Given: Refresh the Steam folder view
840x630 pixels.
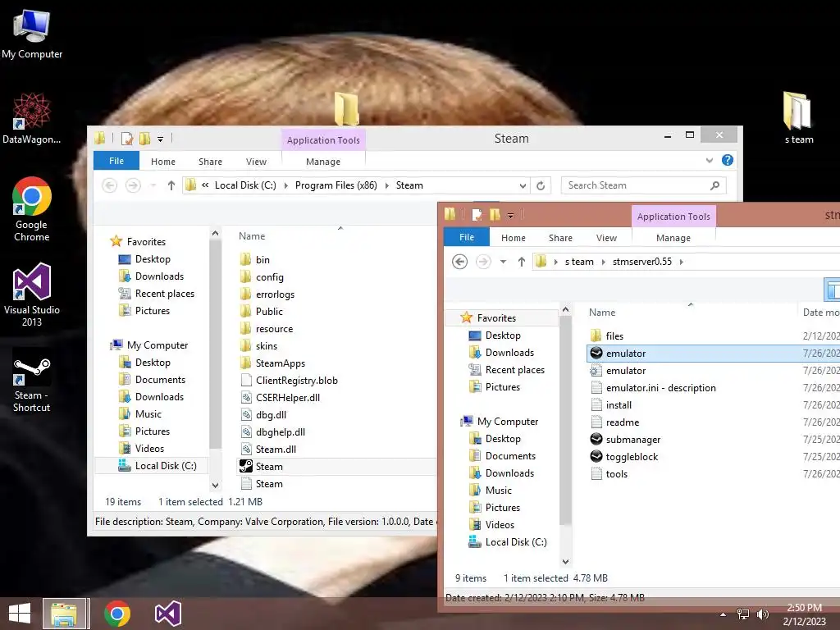Looking at the screenshot, I should pyautogui.click(x=541, y=185).
